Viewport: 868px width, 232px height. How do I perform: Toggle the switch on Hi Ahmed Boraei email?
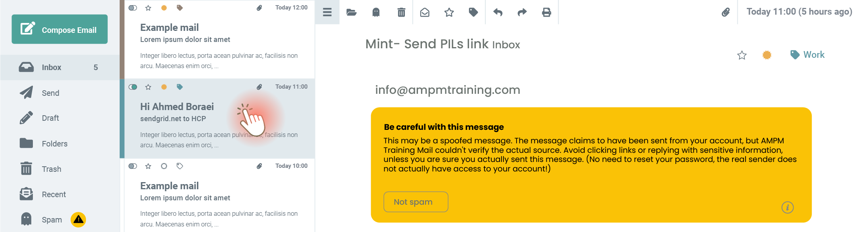coord(133,87)
